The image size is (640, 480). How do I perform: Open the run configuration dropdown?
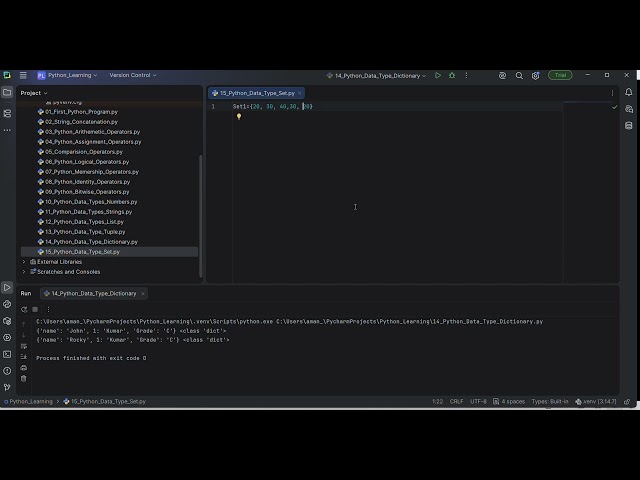[376, 76]
